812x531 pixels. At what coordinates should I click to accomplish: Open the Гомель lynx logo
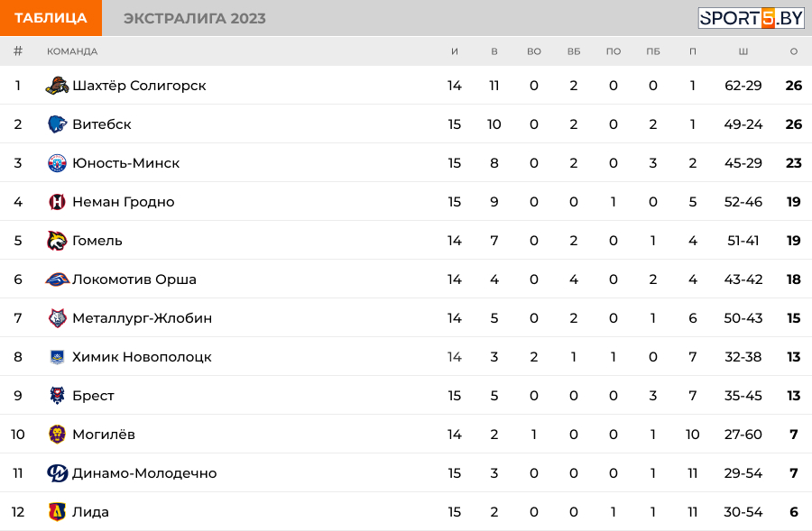click(57, 241)
